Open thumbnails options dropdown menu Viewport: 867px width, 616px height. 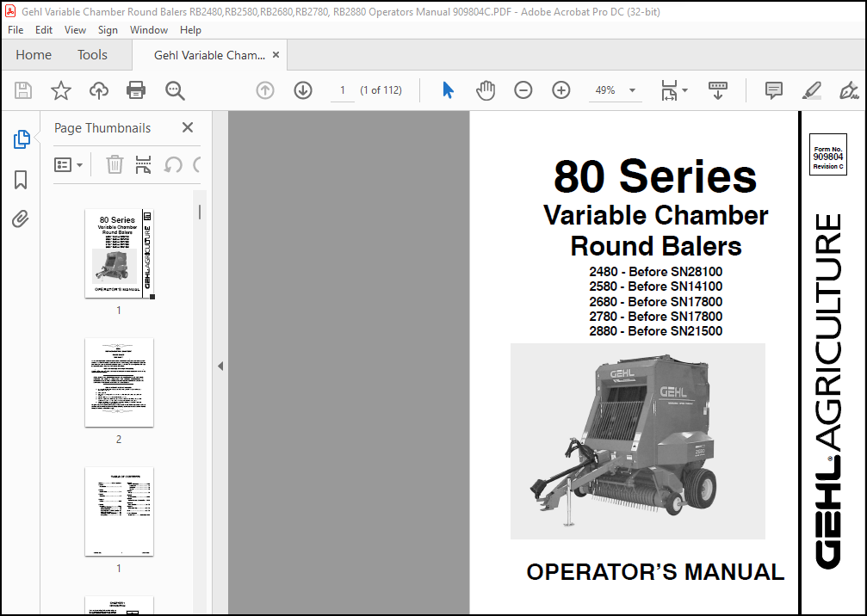pos(69,164)
